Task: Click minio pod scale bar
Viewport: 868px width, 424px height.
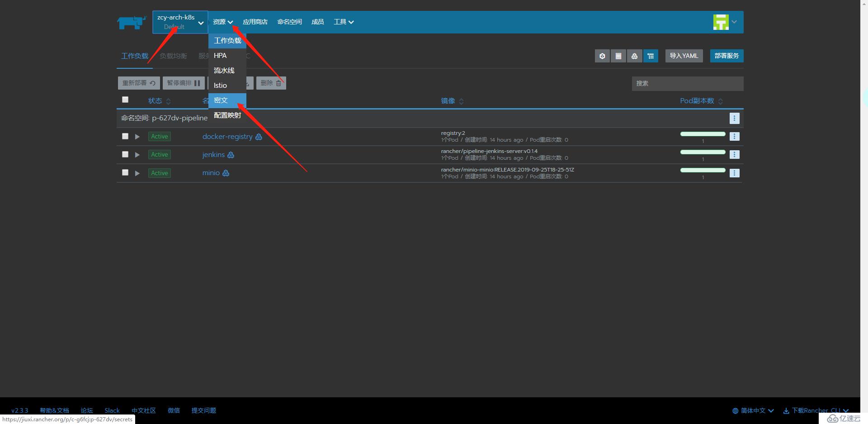Action: [703, 170]
